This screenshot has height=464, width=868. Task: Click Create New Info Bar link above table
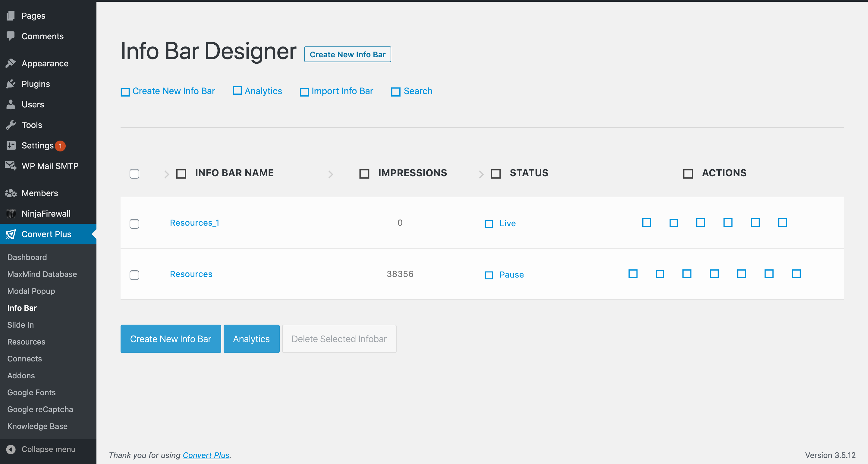tap(168, 91)
